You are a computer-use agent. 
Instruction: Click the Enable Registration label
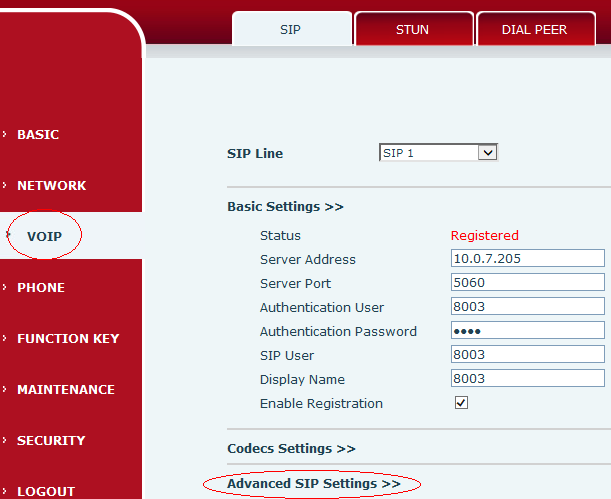click(321, 404)
